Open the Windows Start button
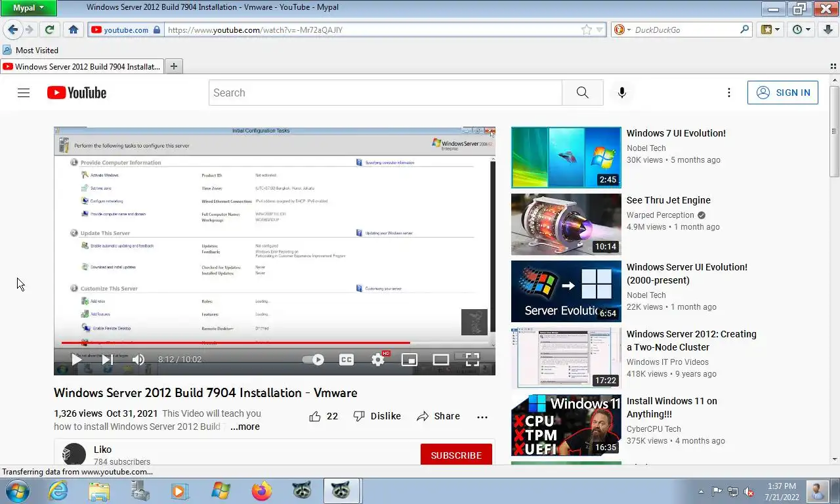Viewport: 840px width, 504px height. (17, 491)
